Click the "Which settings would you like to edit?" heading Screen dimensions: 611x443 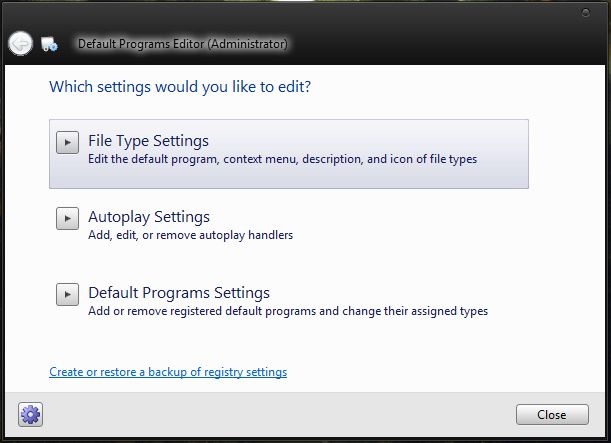pyautogui.click(x=180, y=87)
